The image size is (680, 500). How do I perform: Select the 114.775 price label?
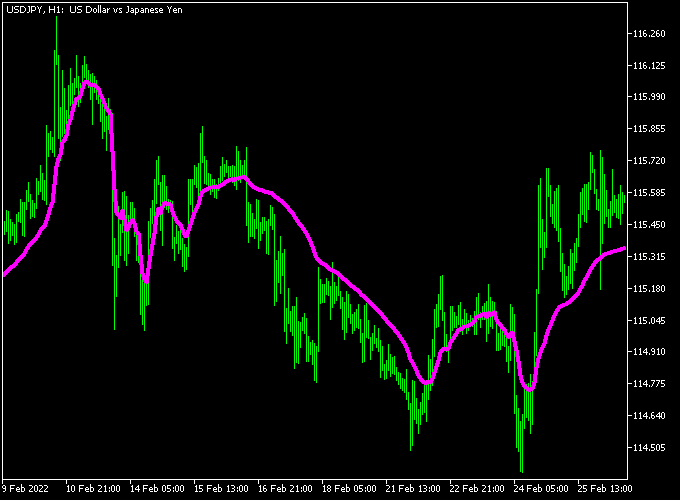(x=649, y=384)
